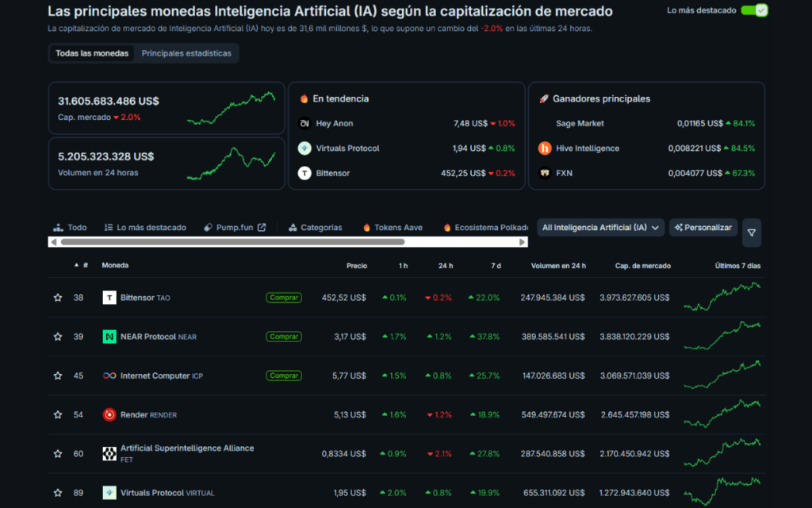812x508 pixels.
Task: Click Virtuals Protocol logo in table
Action: point(109,493)
